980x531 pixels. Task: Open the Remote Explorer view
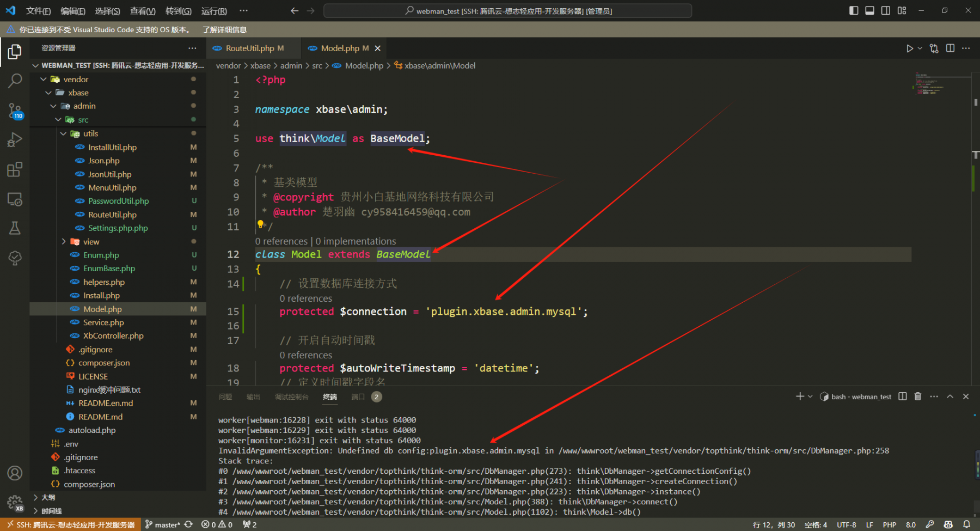click(x=15, y=199)
